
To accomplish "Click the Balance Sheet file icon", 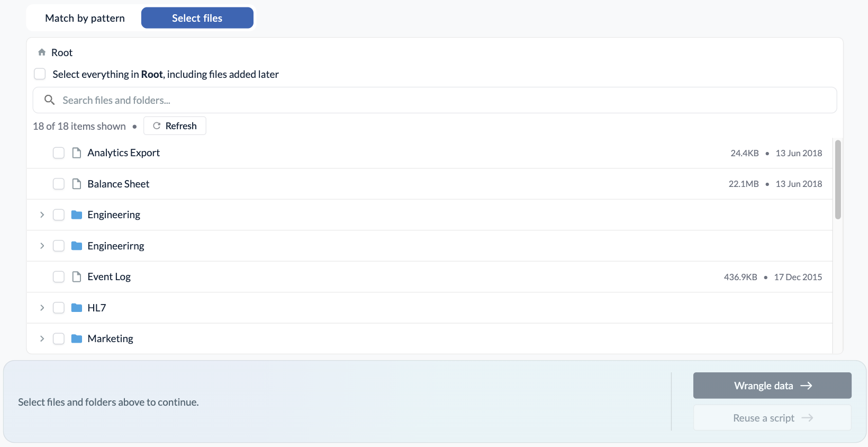I will 77,184.
